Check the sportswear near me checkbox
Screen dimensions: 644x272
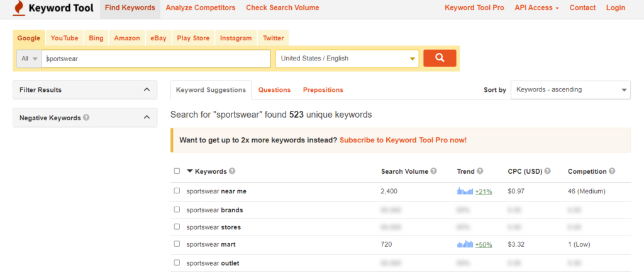(177, 191)
